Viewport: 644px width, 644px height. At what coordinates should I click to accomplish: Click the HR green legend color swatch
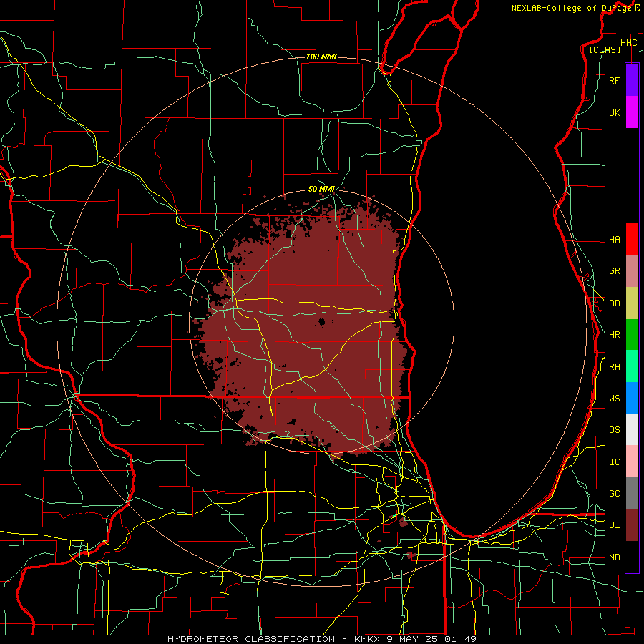[632, 335]
